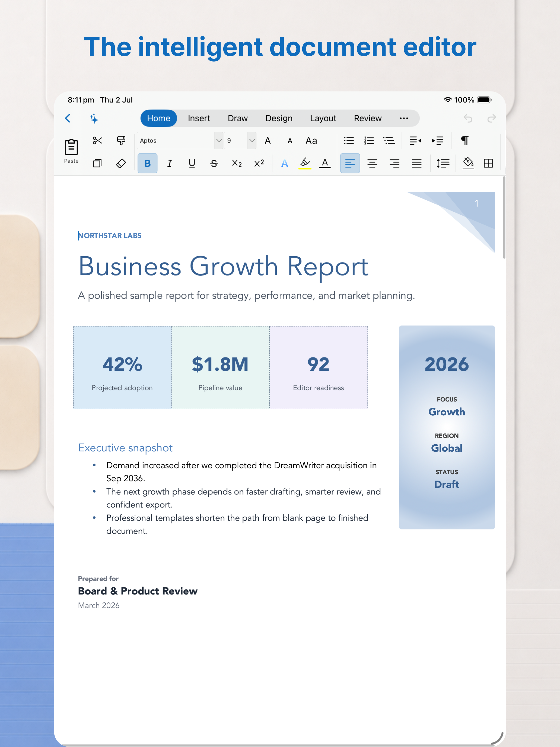Toggle left text alignment

(x=350, y=163)
